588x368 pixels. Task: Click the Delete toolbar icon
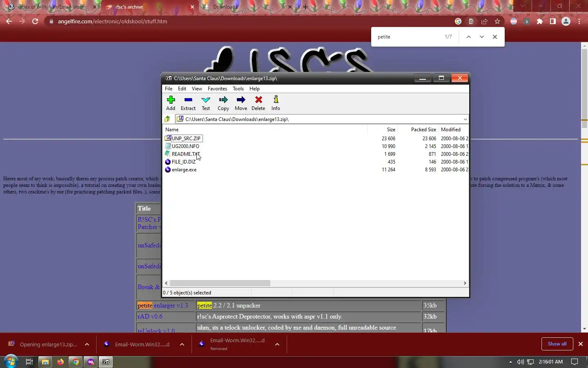[258, 103]
